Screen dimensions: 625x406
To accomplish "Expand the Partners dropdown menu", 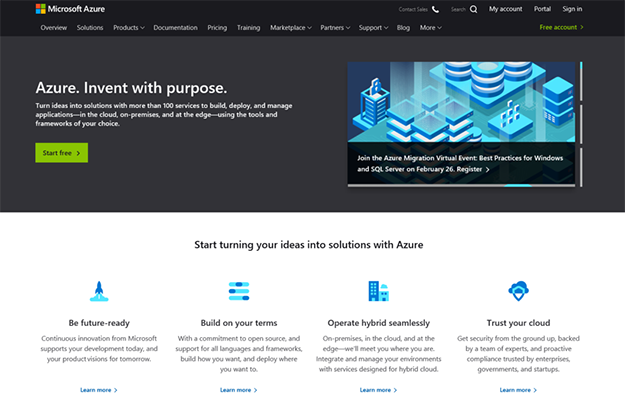I will pyautogui.click(x=335, y=27).
